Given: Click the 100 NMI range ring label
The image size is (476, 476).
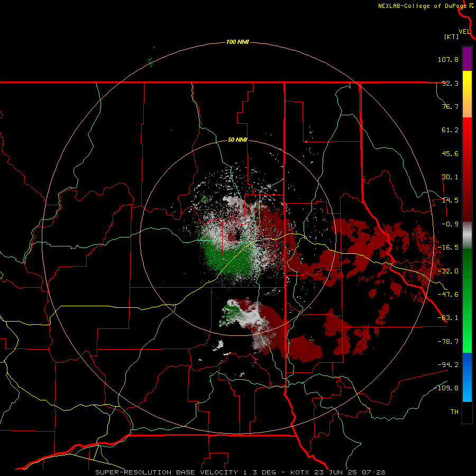Looking at the screenshot, I should pyautogui.click(x=237, y=42).
